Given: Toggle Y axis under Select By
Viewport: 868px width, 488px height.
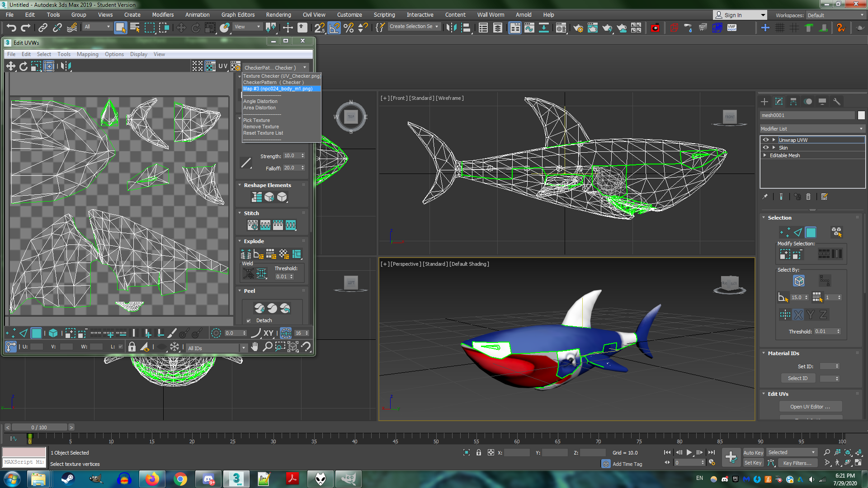Looking at the screenshot, I should click(x=811, y=314).
